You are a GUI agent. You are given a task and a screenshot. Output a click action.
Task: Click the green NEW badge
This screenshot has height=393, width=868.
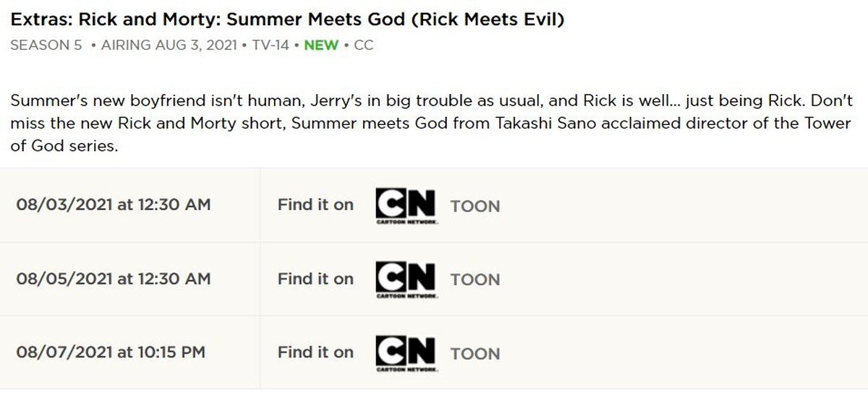321,45
